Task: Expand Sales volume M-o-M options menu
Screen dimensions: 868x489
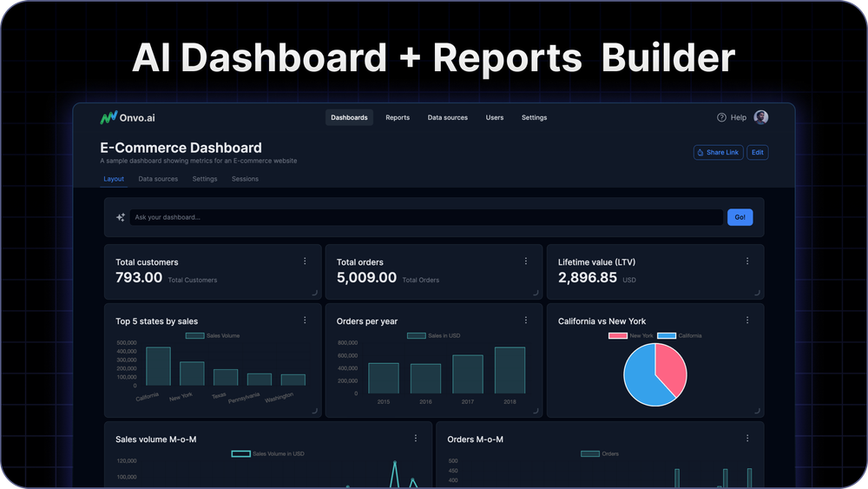Action: 416,439
